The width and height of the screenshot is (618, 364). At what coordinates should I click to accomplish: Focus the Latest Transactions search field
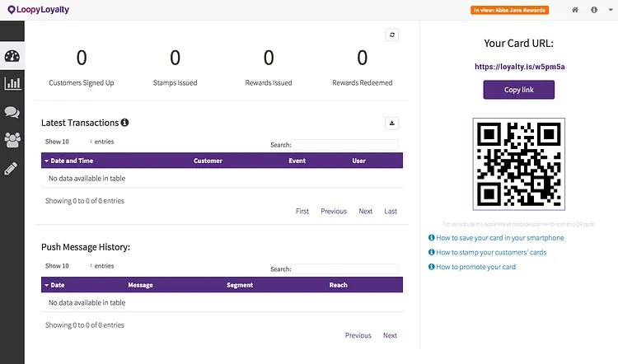pyautogui.click(x=345, y=144)
